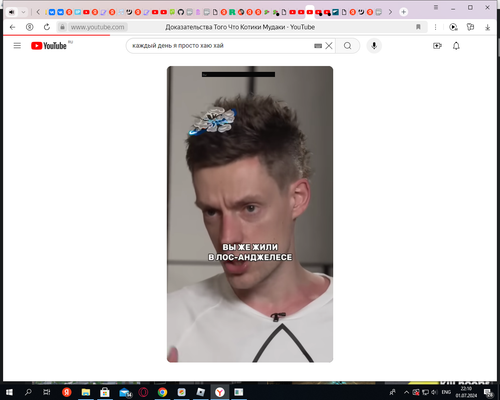This screenshot has width=500, height=400.
Task: Open the Windows notification center
Action: (x=489, y=392)
